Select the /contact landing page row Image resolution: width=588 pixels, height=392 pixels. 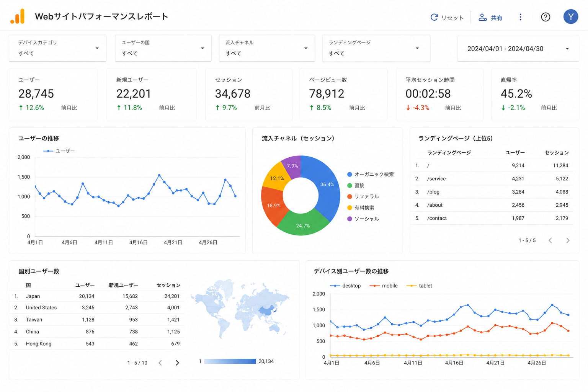[492, 218]
